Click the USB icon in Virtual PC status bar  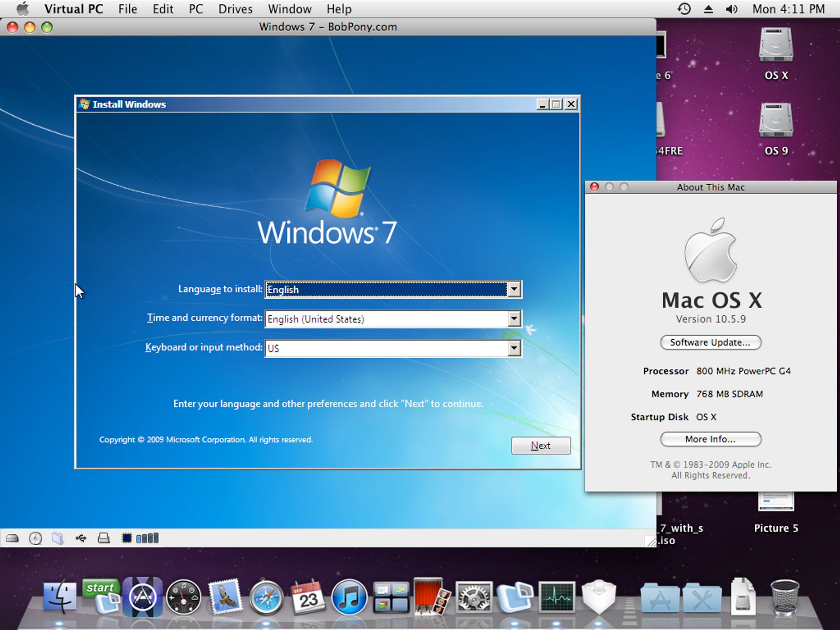[x=81, y=538]
